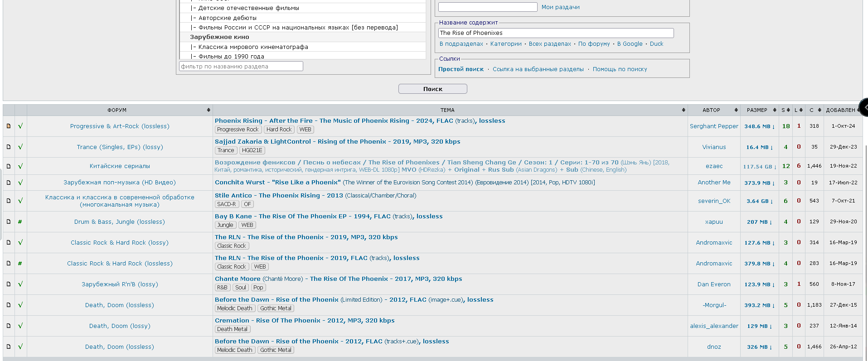Image resolution: width=868 pixels, height=361 pixels.
Task: Open author Andromaxvic in lossy row
Action: (714, 243)
